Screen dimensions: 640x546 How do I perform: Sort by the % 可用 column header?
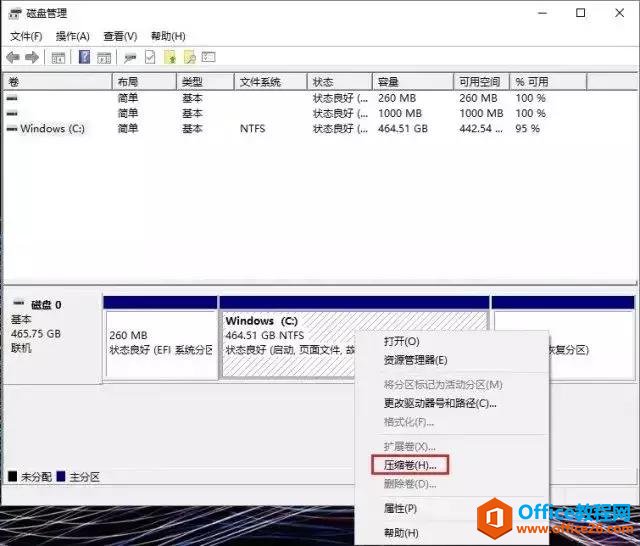(548, 82)
